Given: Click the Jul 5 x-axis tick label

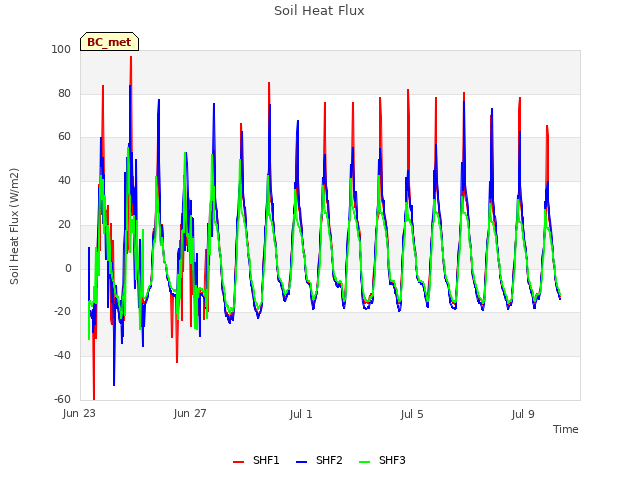Looking at the screenshot, I should [x=412, y=414].
